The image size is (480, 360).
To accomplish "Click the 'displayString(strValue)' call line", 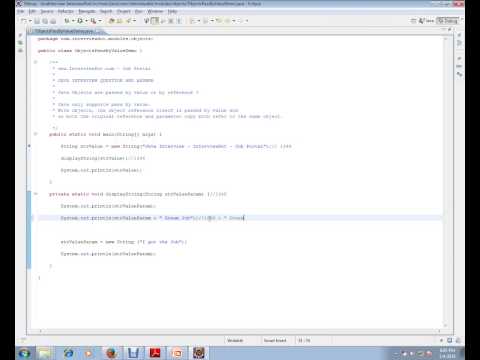I will pos(103,158).
